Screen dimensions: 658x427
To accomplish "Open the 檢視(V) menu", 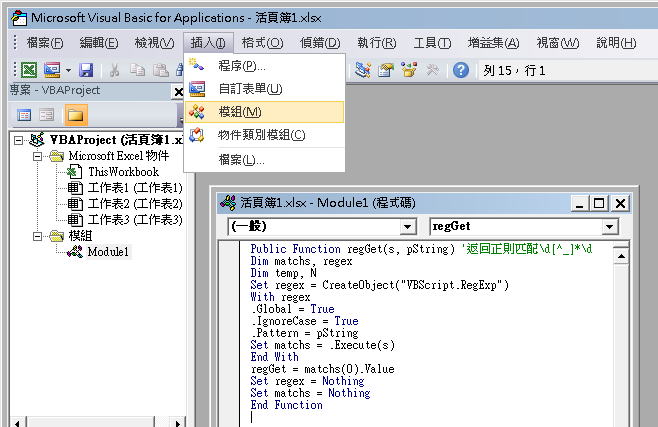I will (154, 43).
